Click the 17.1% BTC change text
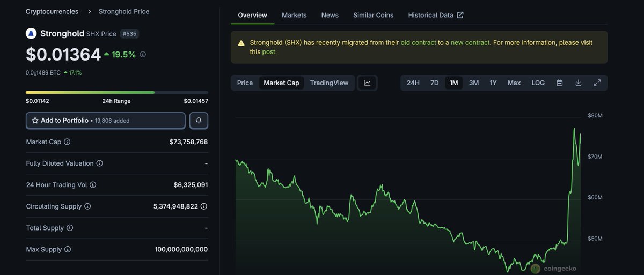 75,72
